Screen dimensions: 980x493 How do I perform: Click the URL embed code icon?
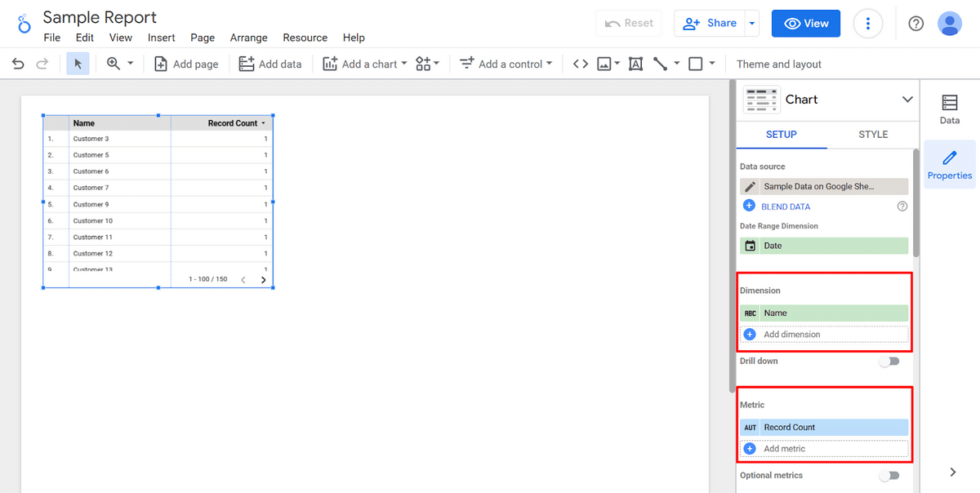tap(580, 64)
